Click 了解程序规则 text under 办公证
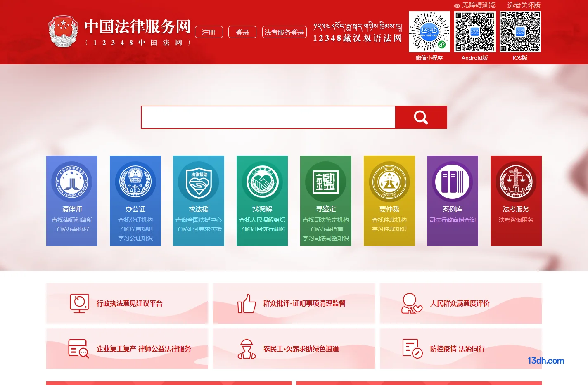The height and width of the screenshot is (385, 588). coord(135,229)
